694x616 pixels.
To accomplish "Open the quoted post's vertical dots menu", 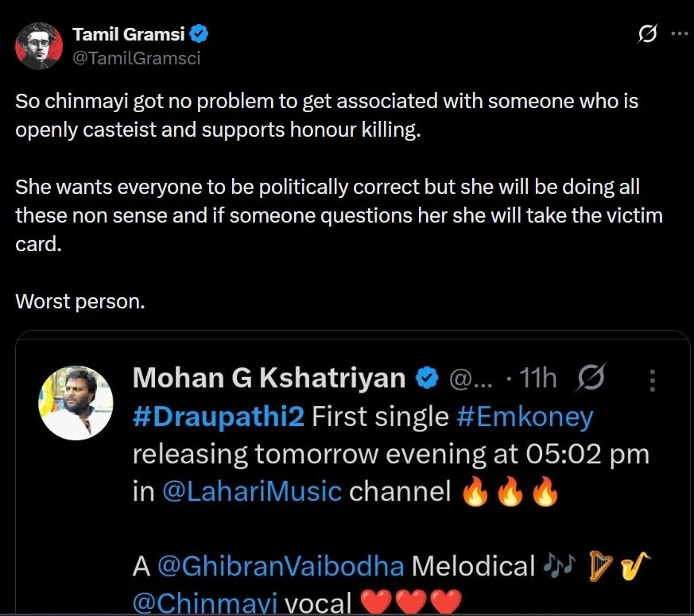I will click(x=652, y=380).
